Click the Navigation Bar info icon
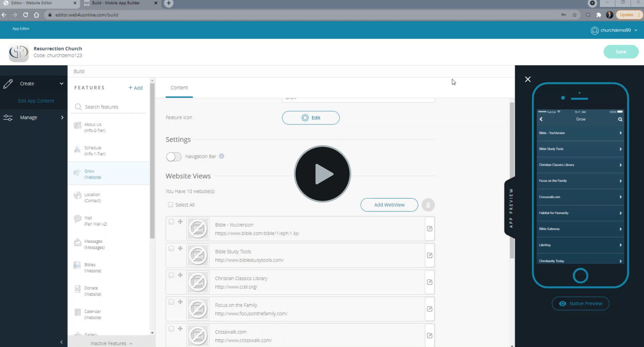 tap(222, 156)
